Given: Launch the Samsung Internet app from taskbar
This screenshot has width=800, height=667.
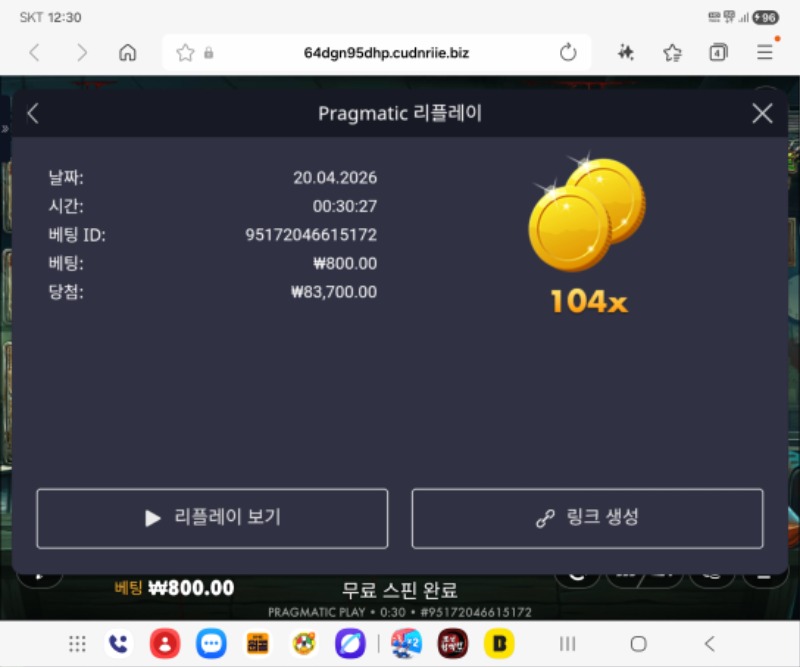Looking at the screenshot, I should click(349, 643).
